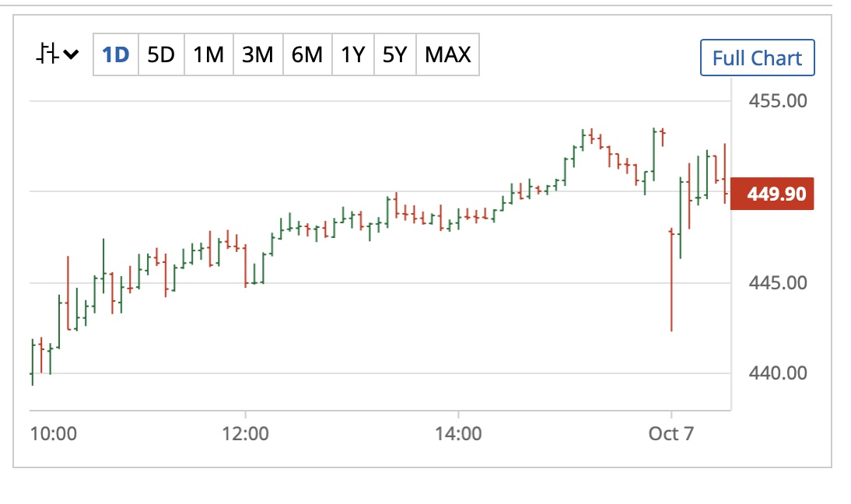Screen dimensions: 851x504
Task: Display the MAX time range
Action: (448, 55)
